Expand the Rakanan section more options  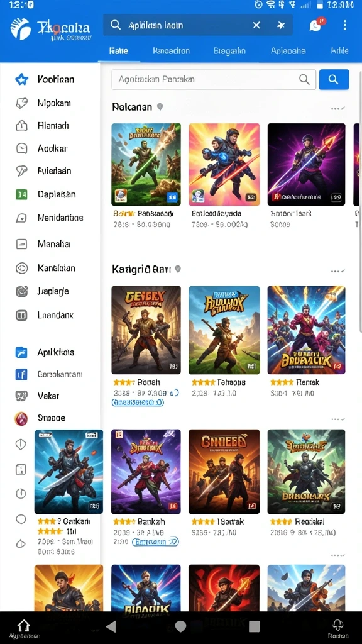coord(337,108)
